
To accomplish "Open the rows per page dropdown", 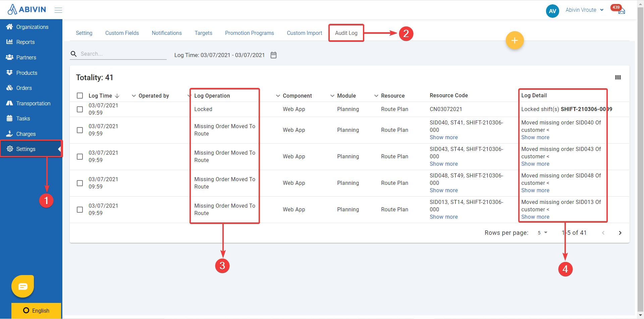I will [542, 233].
